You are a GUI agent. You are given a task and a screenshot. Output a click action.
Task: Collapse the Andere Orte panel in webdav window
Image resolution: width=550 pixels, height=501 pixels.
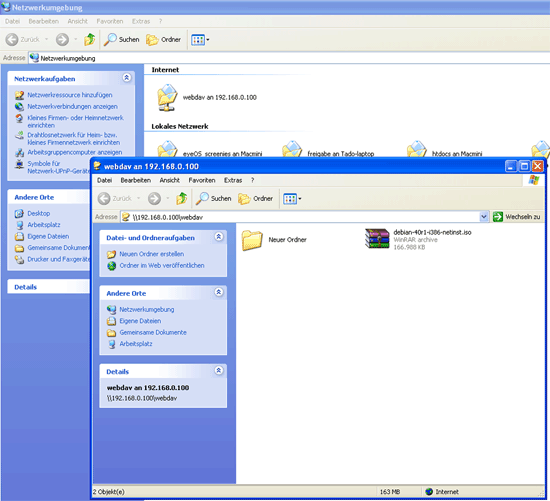tap(219, 292)
